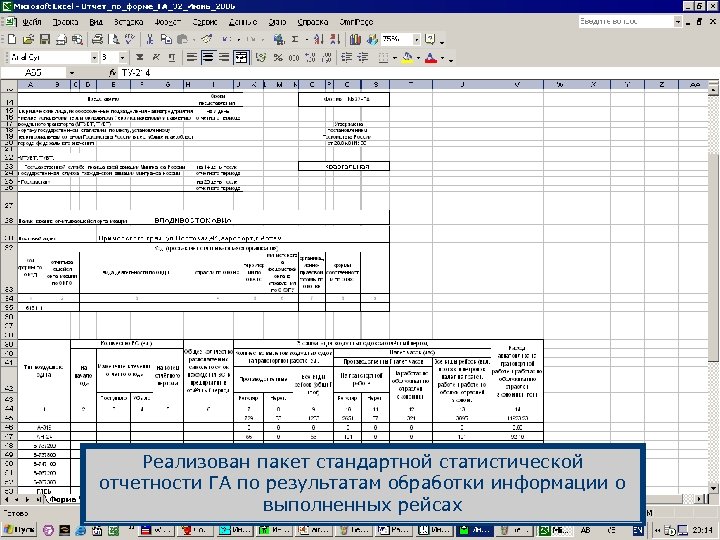Screen dimensions: 720x540
Task: Cut selection using the scissors icon
Action: click(149, 39)
